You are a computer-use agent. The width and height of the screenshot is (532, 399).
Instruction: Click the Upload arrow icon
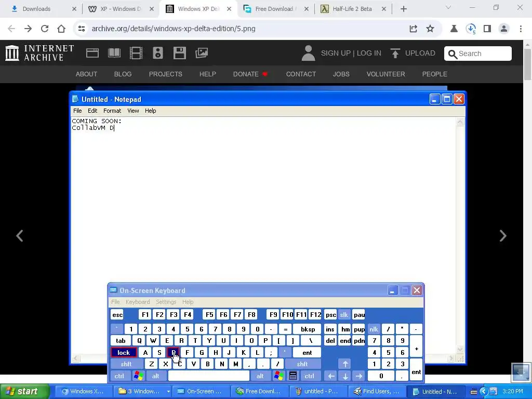coord(395,53)
